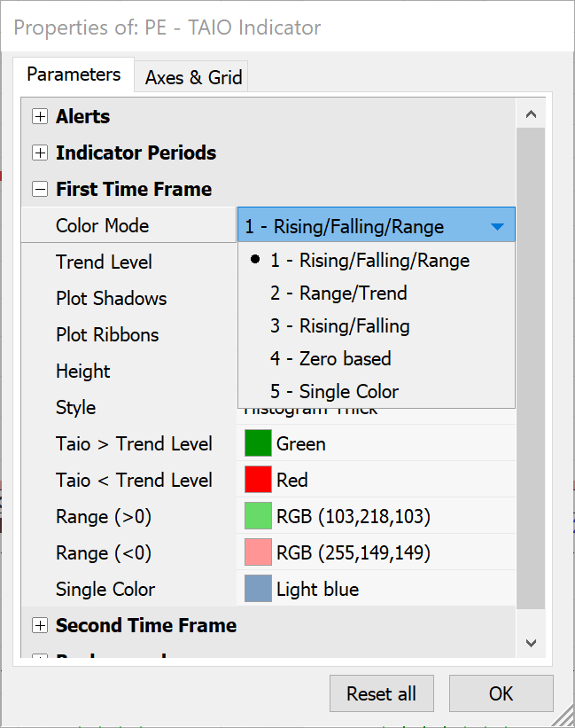Switch to the Axes & Grid tab
This screenshot has height=728, width=575.
pyautogui.click(x=193, y=77)
